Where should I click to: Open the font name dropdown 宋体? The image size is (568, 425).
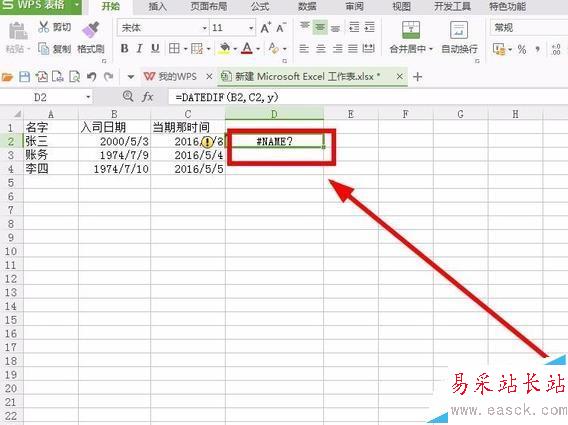[x=204, y=28]
